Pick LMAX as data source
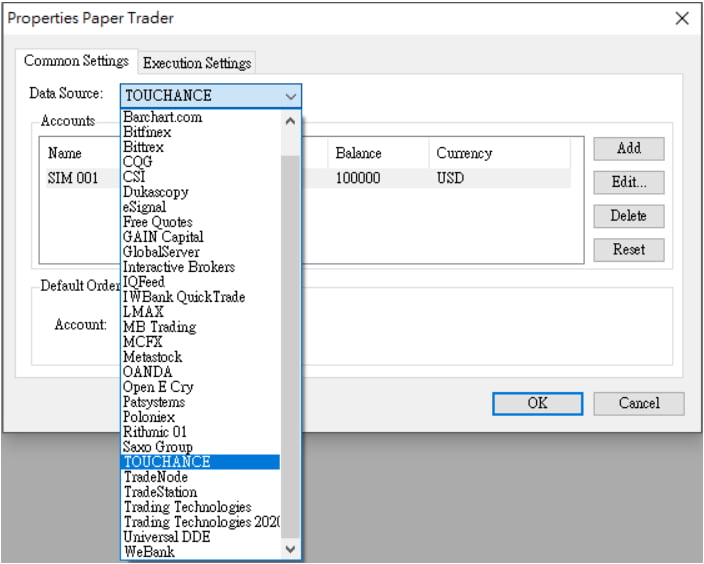The height and width of the screenshot is (564, 704). click(x=201, y=312)
